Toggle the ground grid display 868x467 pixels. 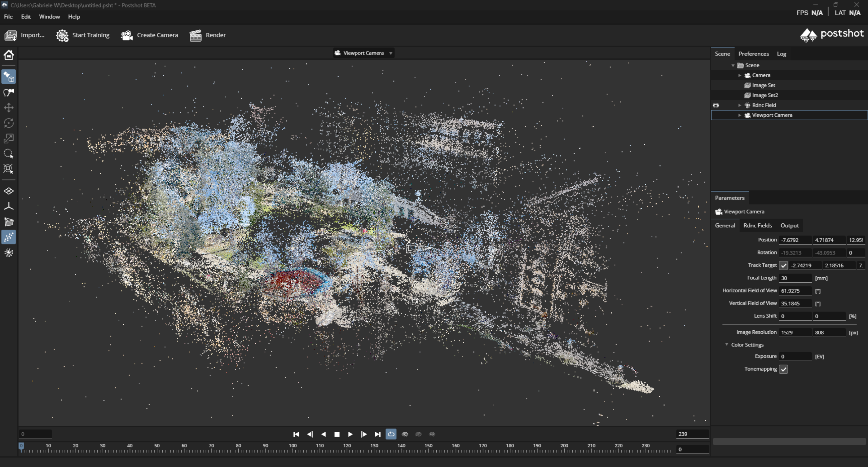9,191
